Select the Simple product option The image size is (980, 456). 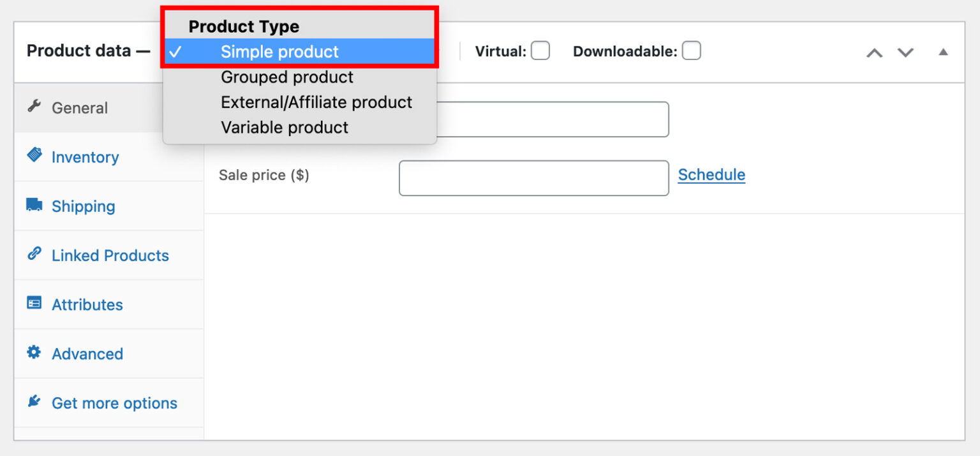[x=279, y=52]
